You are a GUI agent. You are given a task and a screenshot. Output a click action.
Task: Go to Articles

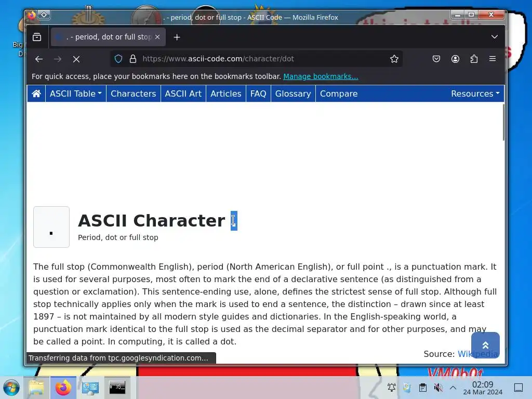(x=225, y=94)
